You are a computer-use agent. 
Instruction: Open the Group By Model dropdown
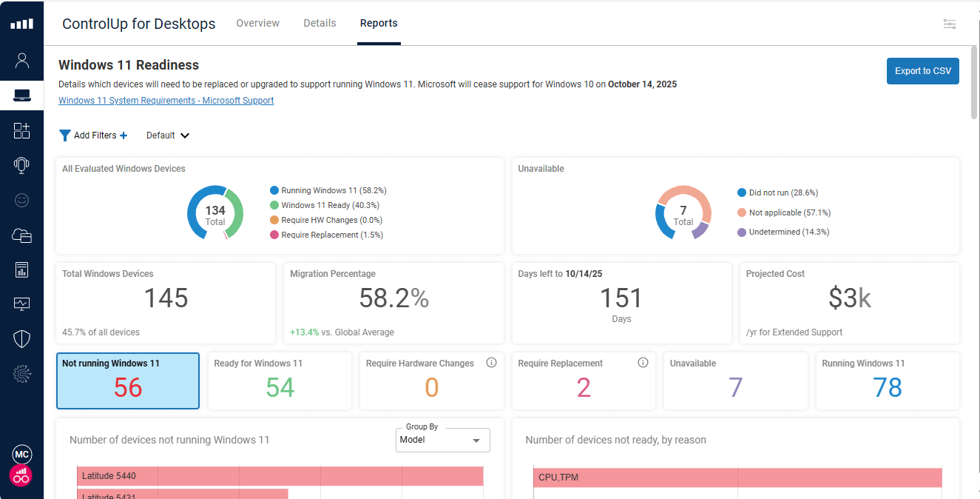(x=443, y=440)
